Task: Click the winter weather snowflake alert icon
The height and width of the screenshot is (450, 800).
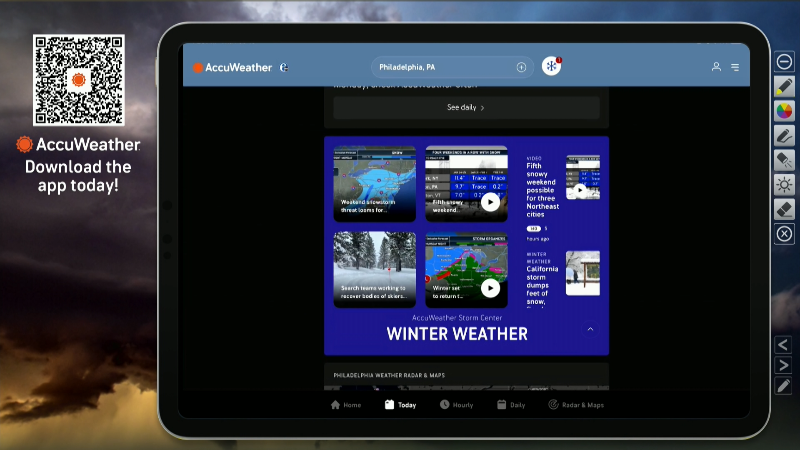Action: (x=552, y=66)
